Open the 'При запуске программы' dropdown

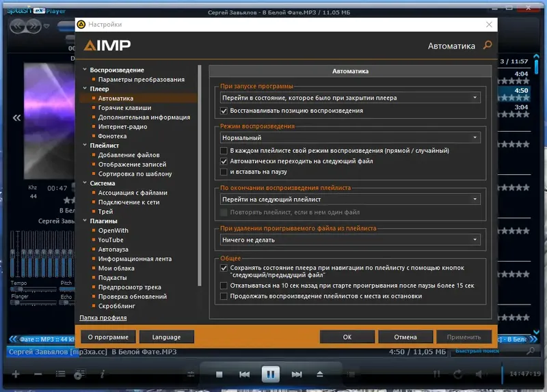point(350,98)
